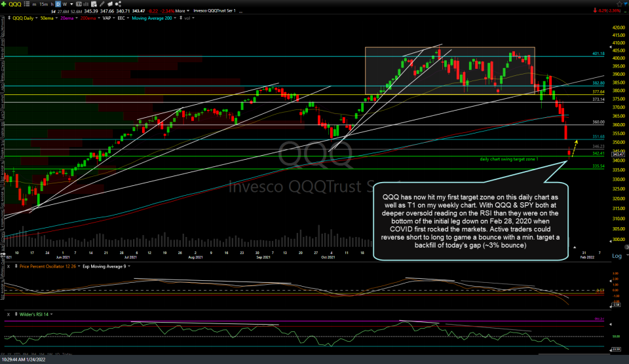Click arrows icon beside Price Percent Oscillator
Image resolution: width=629 pixels, height=364 pixels.
tap(16, 266)
